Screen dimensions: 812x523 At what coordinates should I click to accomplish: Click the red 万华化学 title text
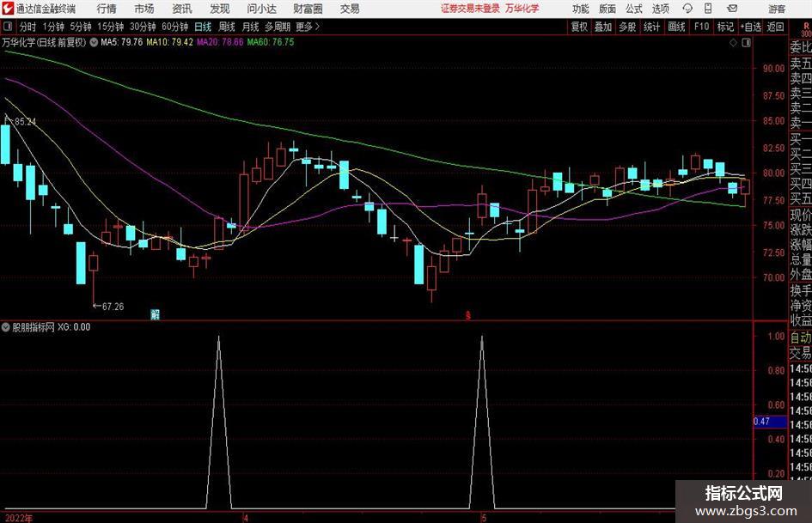coord(522,9)
